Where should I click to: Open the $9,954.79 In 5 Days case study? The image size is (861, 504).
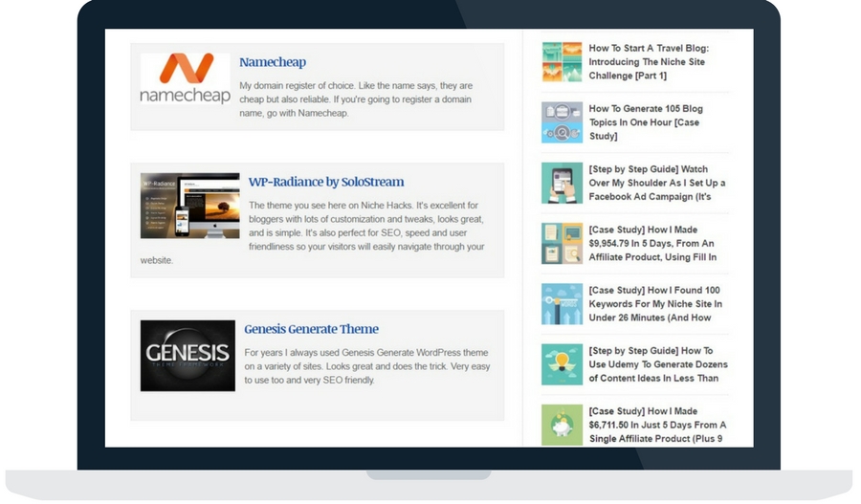click(x=652, y=243)
